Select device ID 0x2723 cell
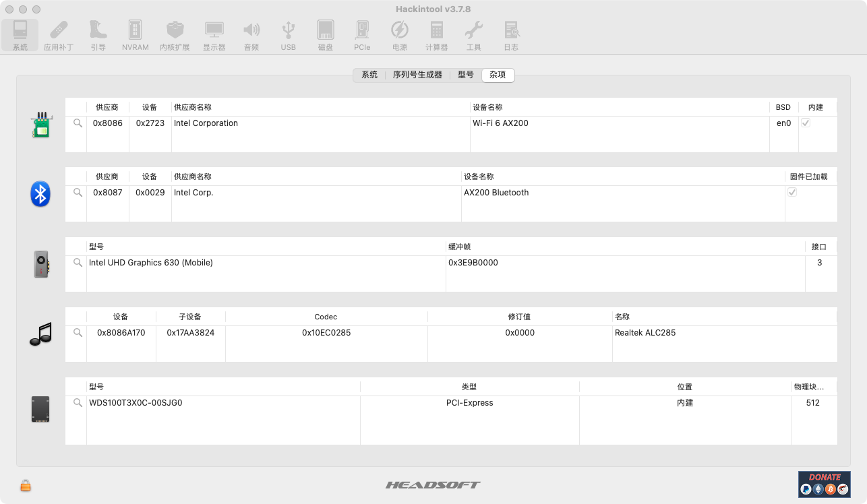The width and height of the screenshot is (867, 504). (150, 123)
